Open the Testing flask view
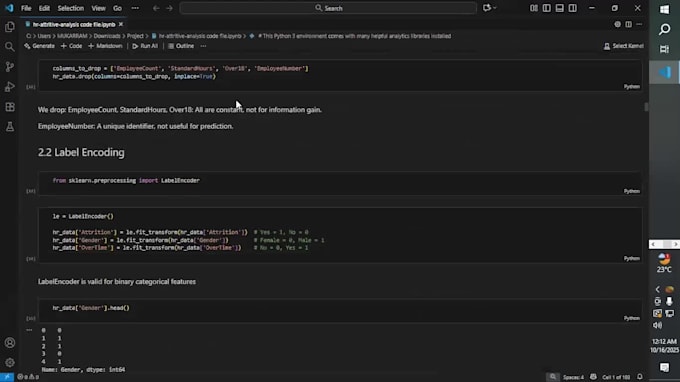Screen dimensions: 680x382 [x=10, y=127]
